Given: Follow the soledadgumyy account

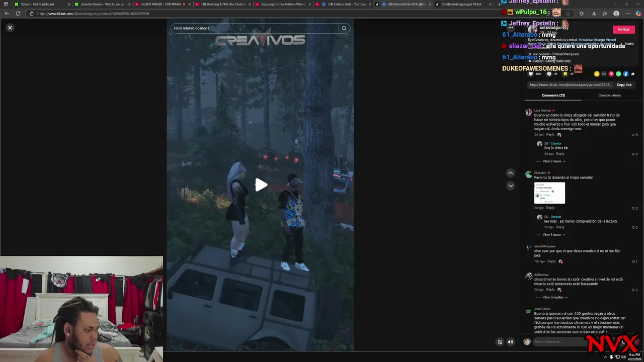Looking at the screenshot, I should point(624,30).
